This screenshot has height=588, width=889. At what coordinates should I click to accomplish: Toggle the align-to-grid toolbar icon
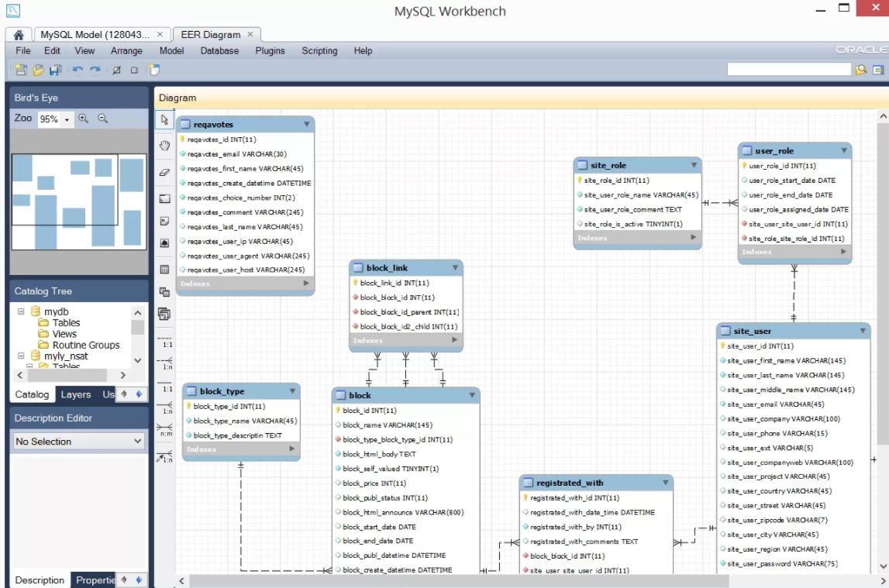tap(134, 70)
